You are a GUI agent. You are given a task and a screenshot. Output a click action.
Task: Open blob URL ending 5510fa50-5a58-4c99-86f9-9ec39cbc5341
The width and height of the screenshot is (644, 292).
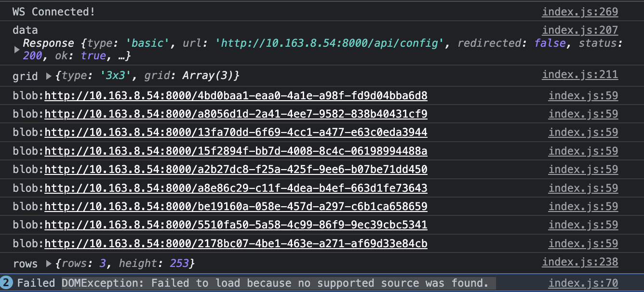(x=236, y=225)
